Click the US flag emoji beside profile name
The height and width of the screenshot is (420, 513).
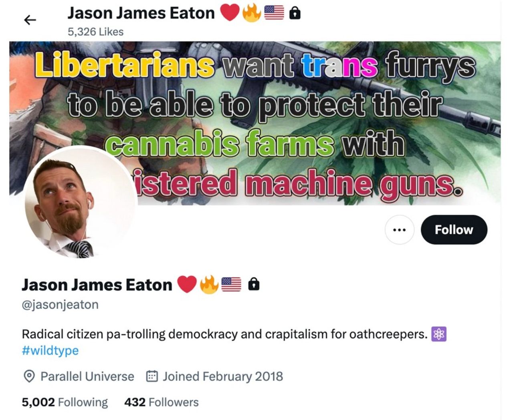[231, 285]
